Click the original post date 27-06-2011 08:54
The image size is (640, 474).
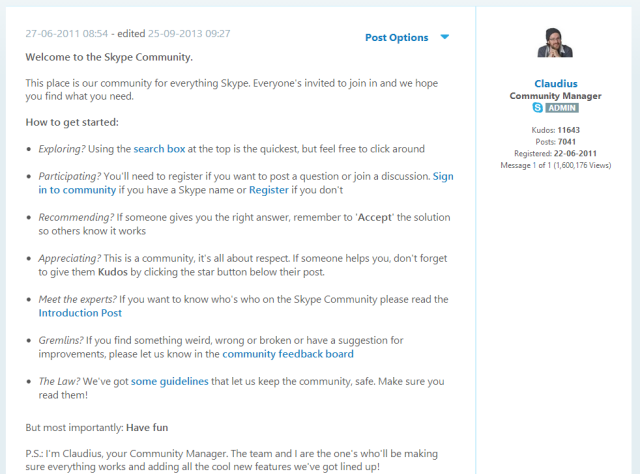(x=67, y=33)
